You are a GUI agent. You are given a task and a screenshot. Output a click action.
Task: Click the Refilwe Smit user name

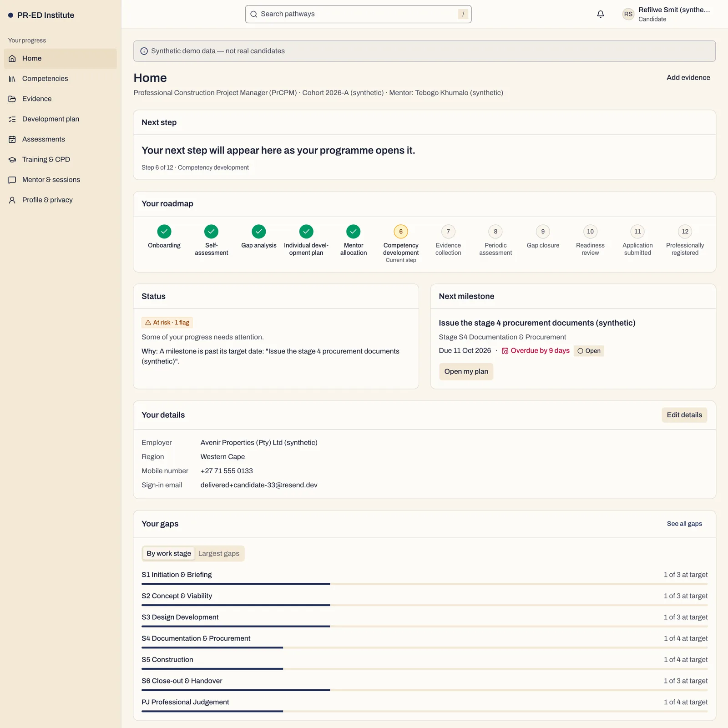point(674,10)
